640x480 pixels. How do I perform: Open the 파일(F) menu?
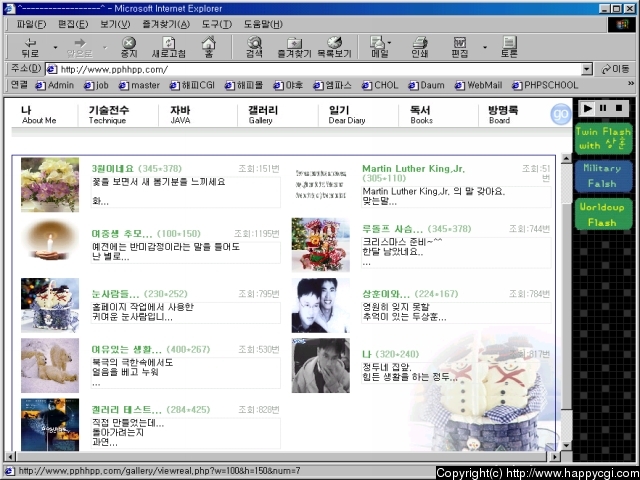31,24
